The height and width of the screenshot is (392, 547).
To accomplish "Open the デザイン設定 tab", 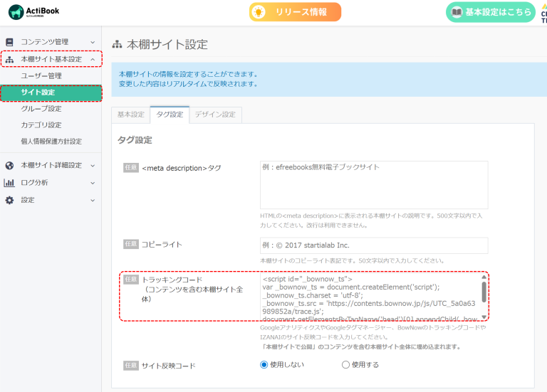I will point(215,115).
